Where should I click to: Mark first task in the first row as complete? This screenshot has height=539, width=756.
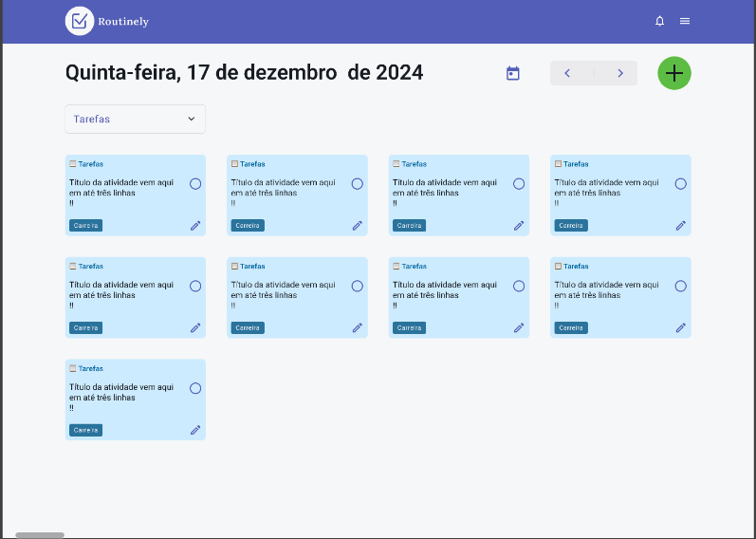point(195,184)
